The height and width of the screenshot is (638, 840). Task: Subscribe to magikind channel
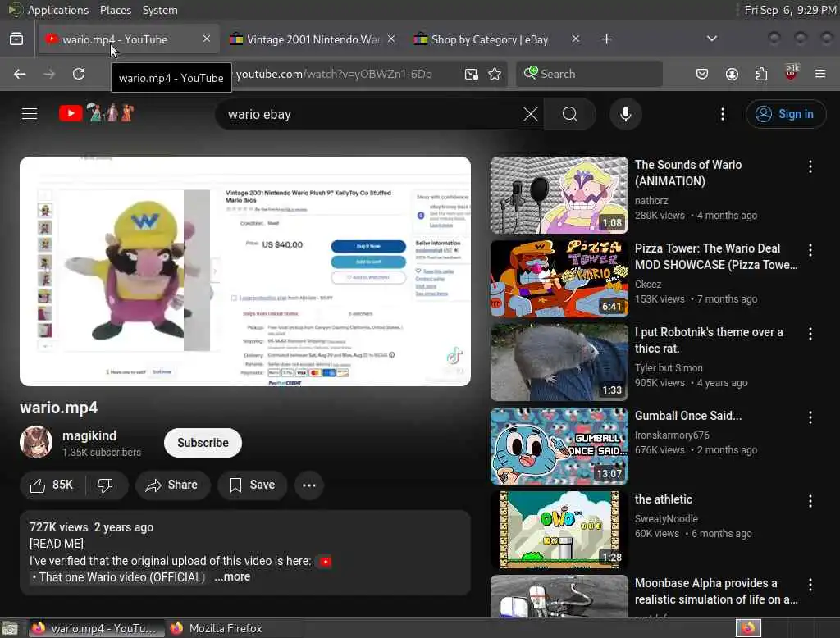pyautogui.click(x=203, y=443)
